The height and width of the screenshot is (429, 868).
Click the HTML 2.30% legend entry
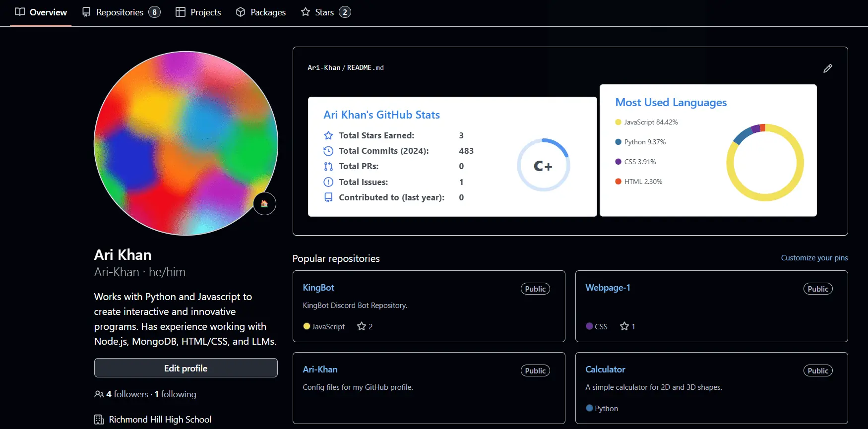pyautogui.click(x=638, y=182)
